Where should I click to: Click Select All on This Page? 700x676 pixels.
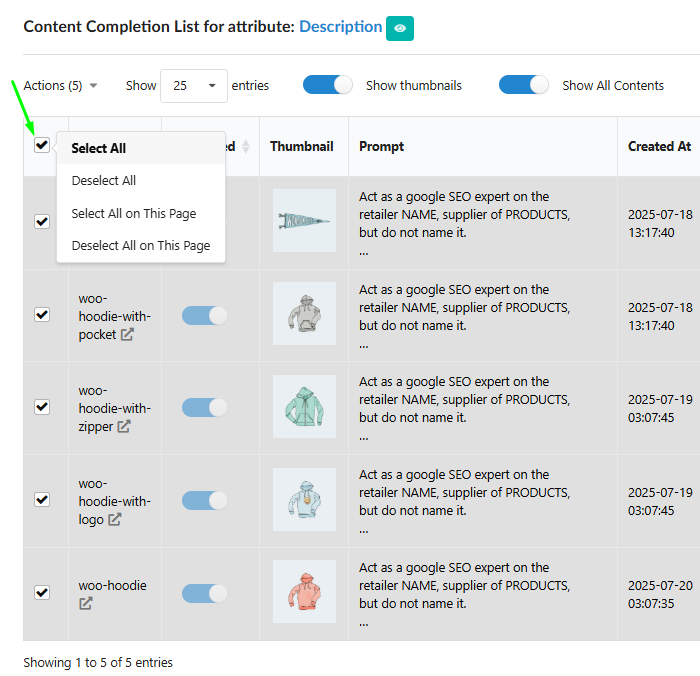coord(134,213)
